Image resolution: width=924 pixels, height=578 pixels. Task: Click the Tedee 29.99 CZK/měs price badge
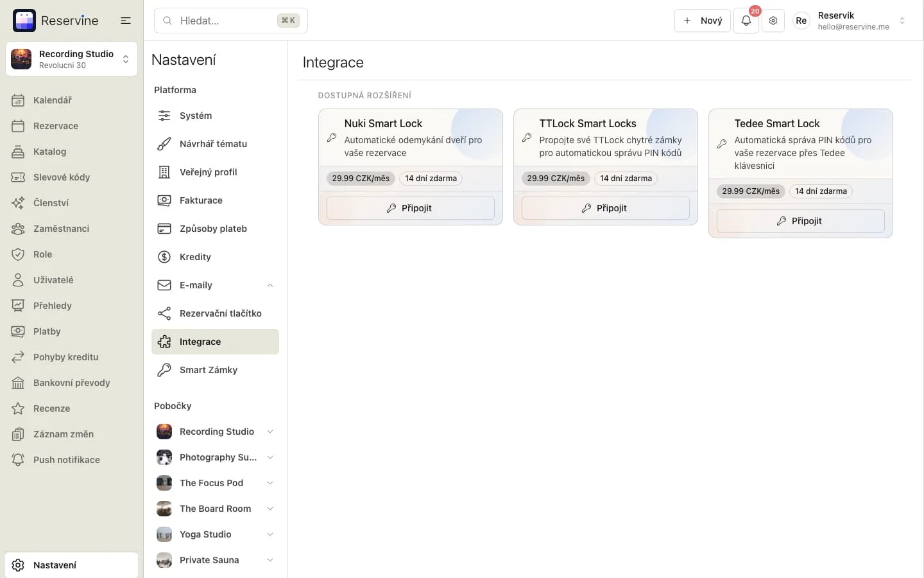751,191
